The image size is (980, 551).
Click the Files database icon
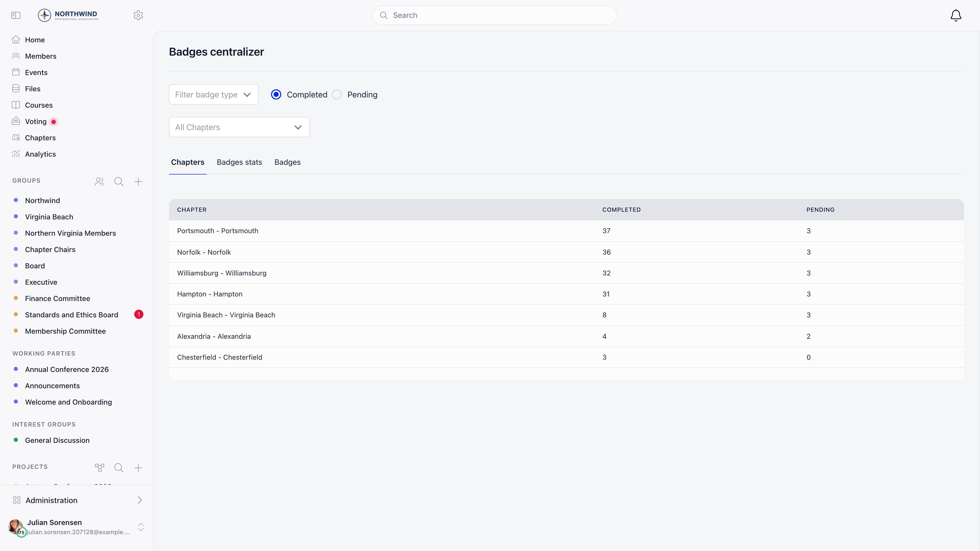(x=16, y=89)
